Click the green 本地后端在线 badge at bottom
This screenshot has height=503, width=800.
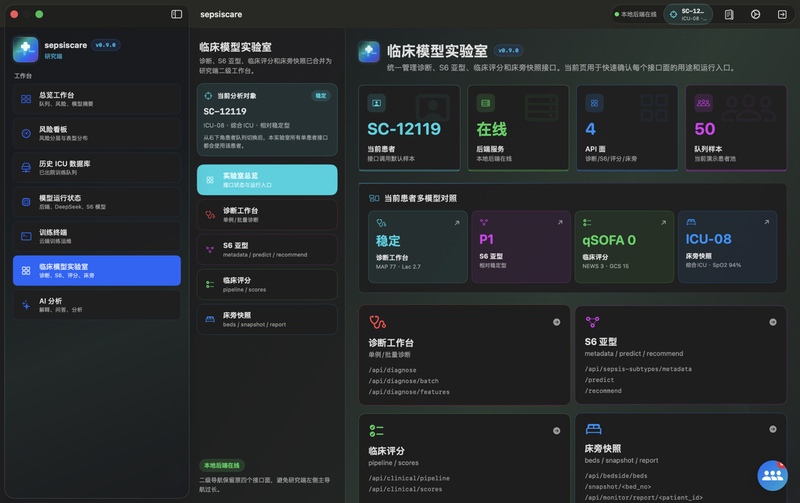tap(222, 465)
